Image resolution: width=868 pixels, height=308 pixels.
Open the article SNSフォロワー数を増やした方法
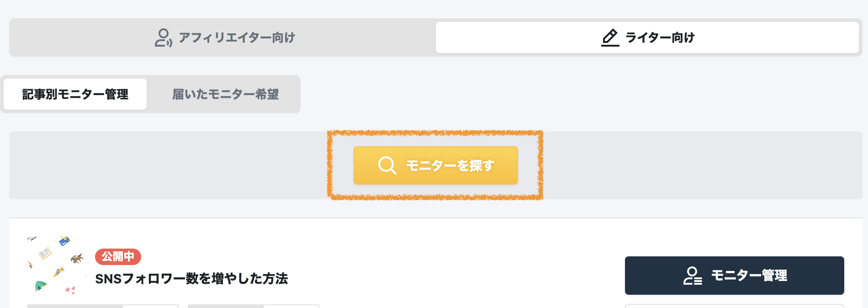pos(192,278)
